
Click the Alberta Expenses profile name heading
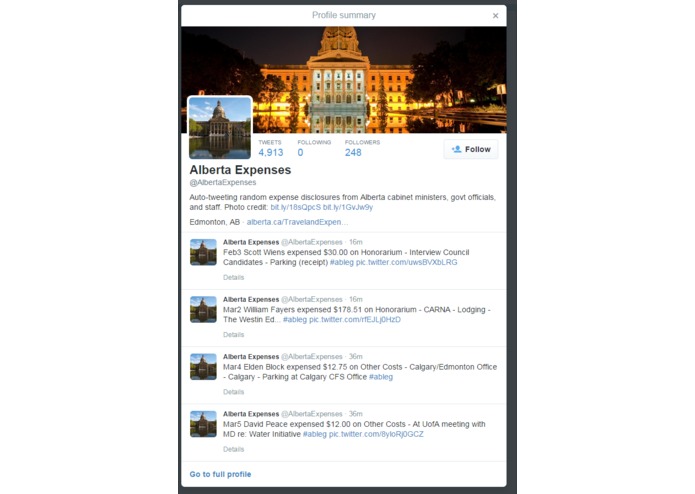(240, 170)
